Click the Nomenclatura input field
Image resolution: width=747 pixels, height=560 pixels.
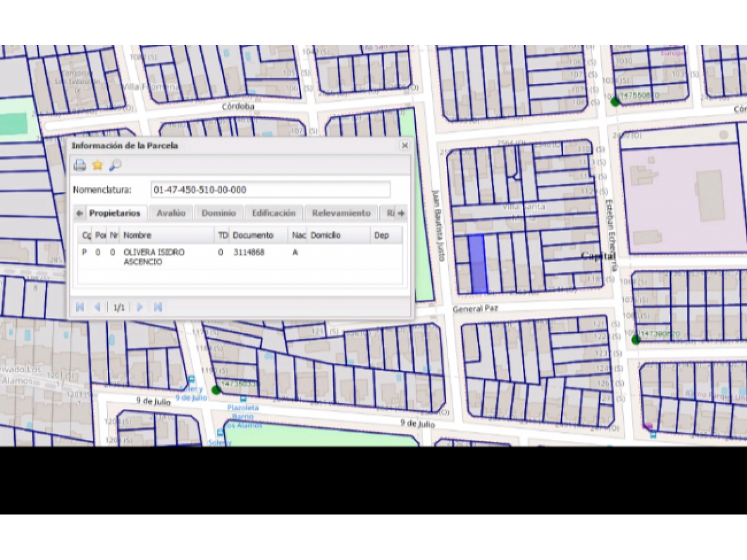270,190
